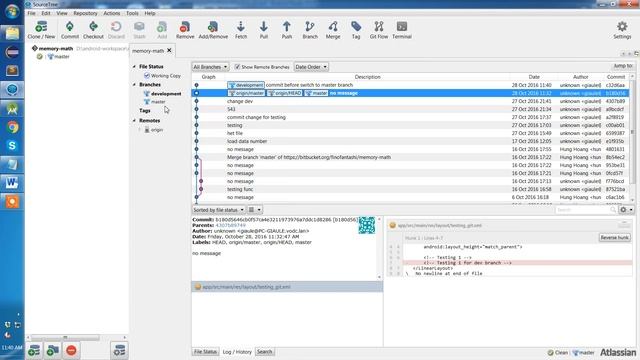Expand the origin remote
640x360 pixels.
coord(140,130)
